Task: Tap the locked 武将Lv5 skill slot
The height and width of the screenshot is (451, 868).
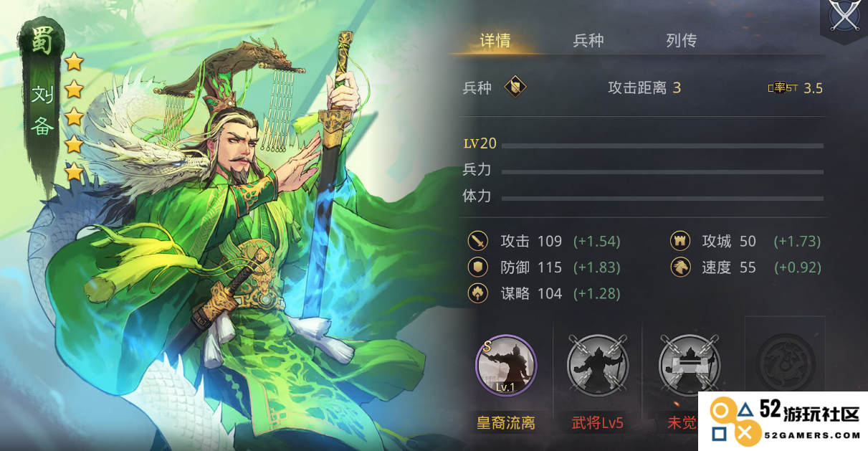Action: point(598,366)
